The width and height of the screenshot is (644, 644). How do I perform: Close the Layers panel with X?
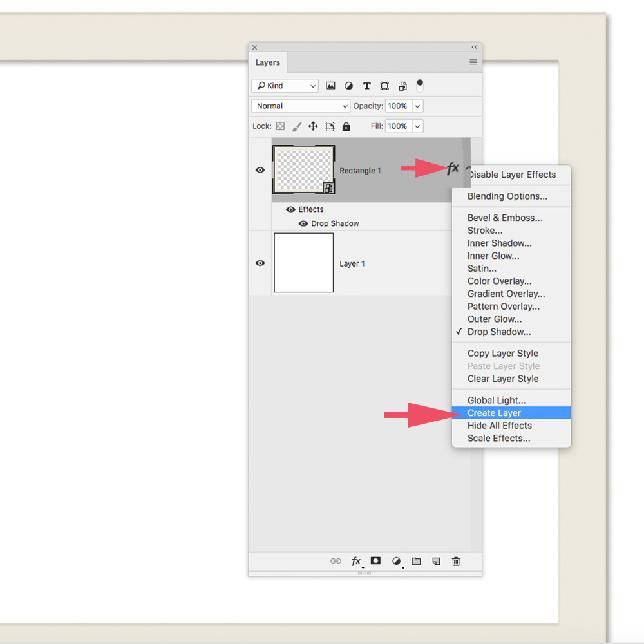pyautogui.click(x=254, y=47)
